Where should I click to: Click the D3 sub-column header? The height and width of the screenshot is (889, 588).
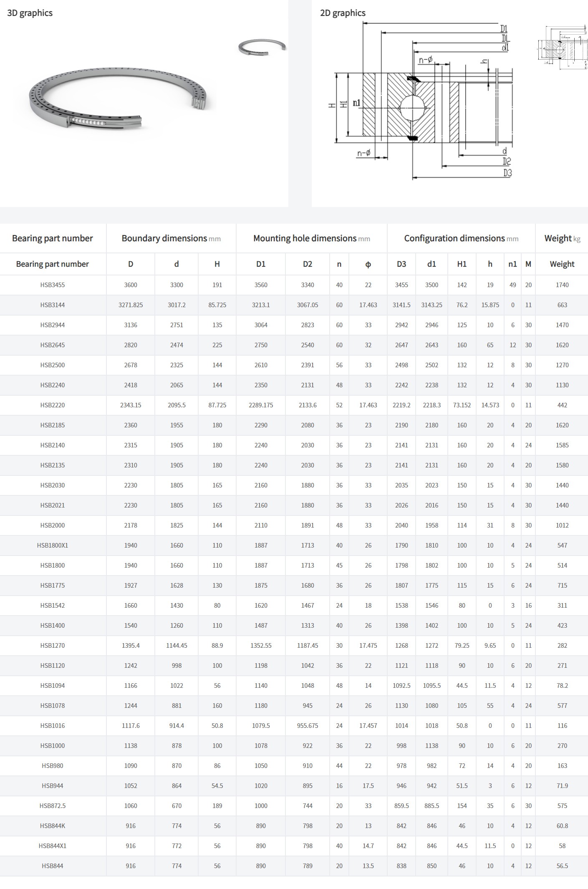401,264
